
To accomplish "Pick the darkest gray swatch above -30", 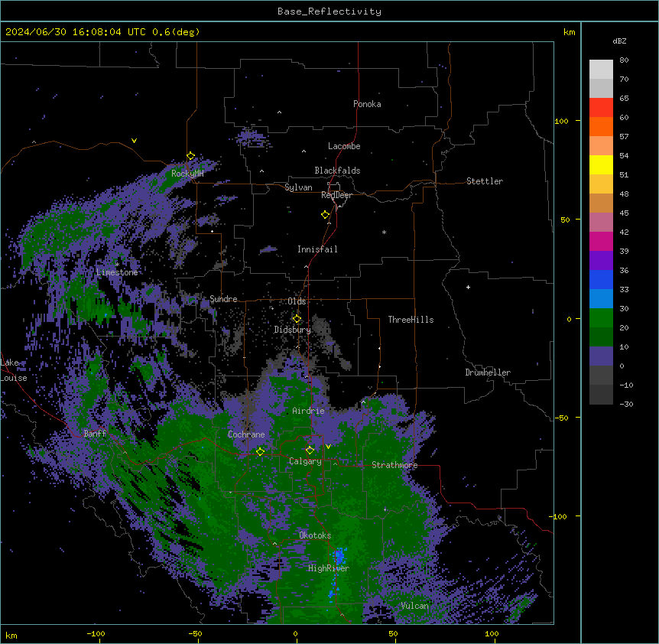I will pyautogui.click(x=601, y=395).
